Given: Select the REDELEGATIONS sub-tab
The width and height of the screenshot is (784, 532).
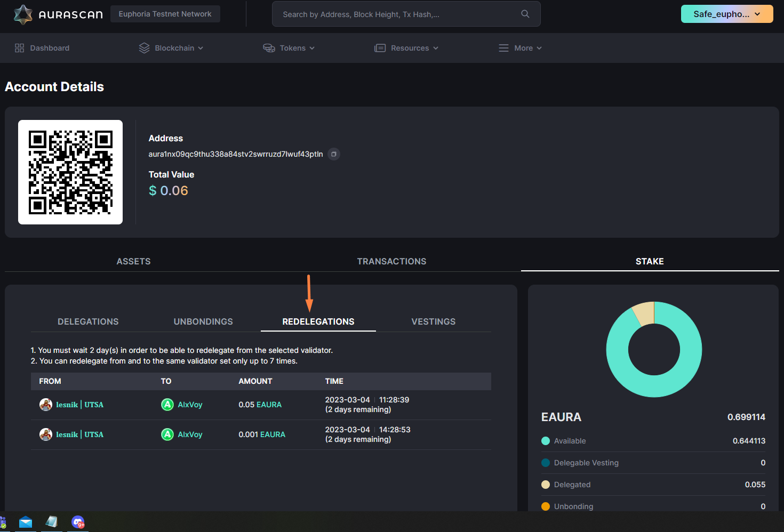Looking at the screenshot, I should click(x=318, y=321).
